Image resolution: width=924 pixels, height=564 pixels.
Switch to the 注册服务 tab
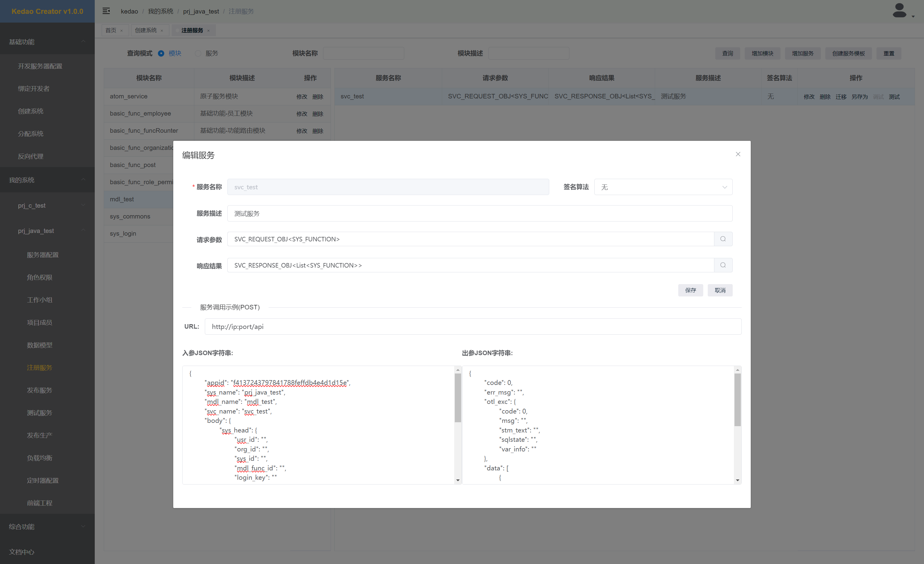tap(192, 30)
